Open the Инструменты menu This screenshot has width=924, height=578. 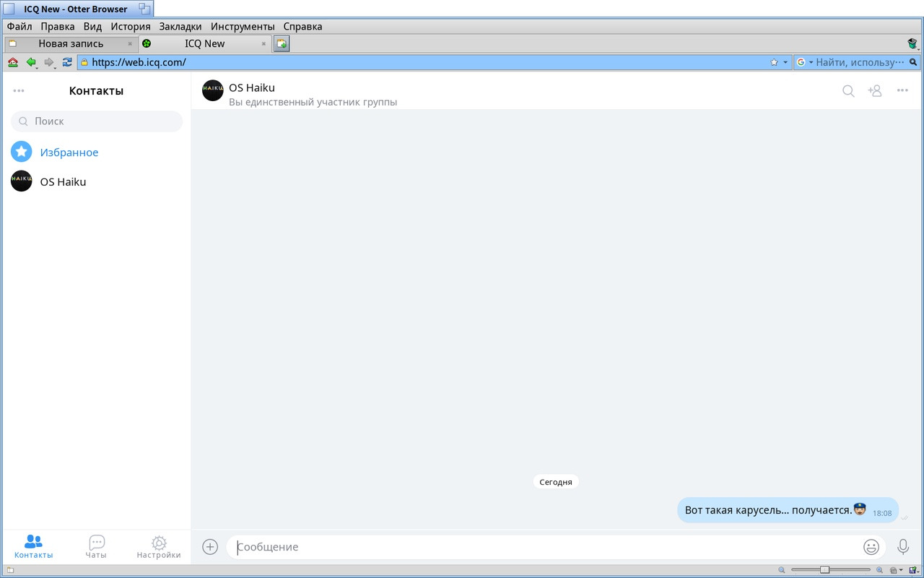(243, 27)
